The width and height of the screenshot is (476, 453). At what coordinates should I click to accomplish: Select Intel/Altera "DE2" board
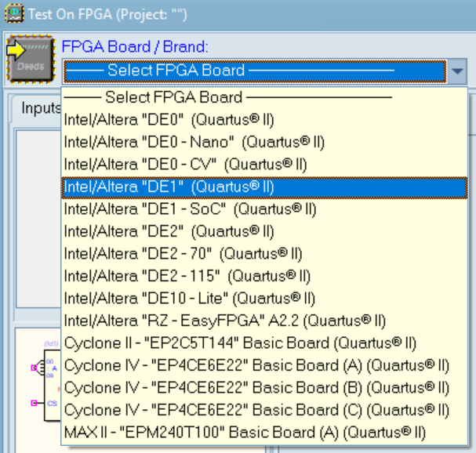tap(264, 231)
